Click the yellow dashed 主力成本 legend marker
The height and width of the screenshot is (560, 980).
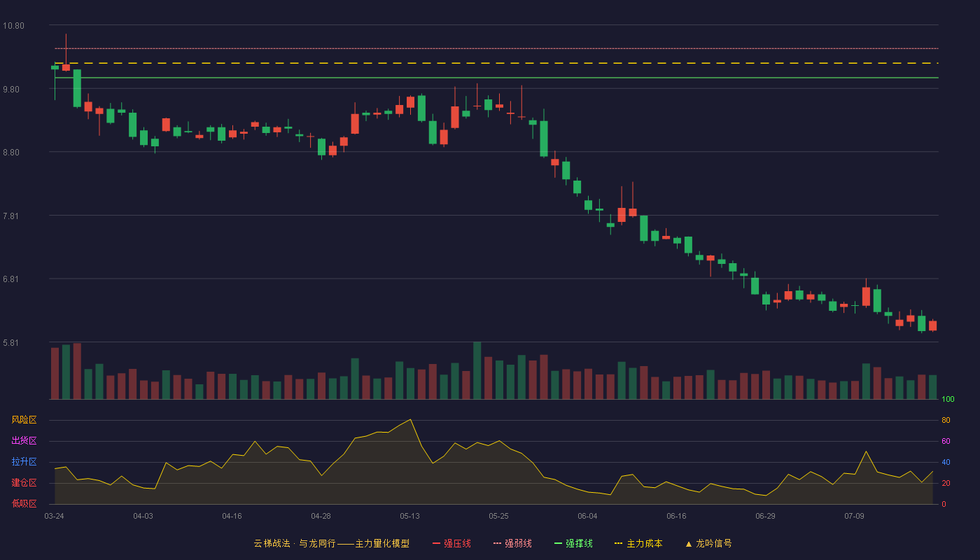point(618,543)
